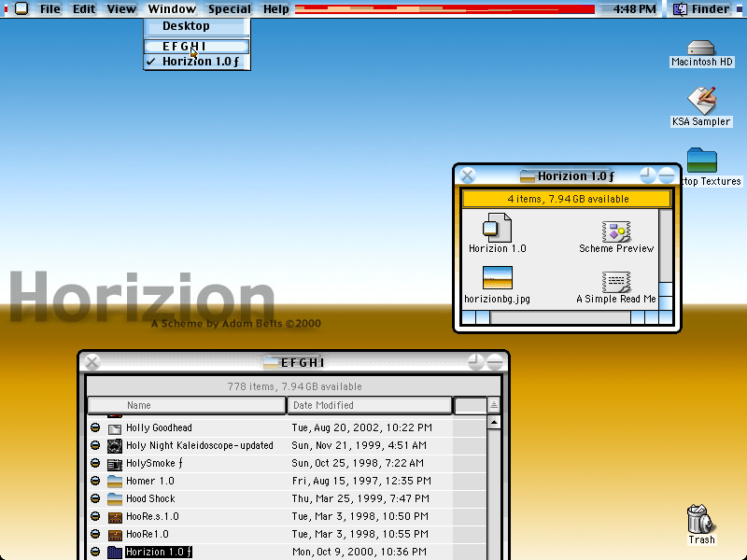Click the 'Hood Shock' file name text

pyautogui.click(x=150, y=498)
